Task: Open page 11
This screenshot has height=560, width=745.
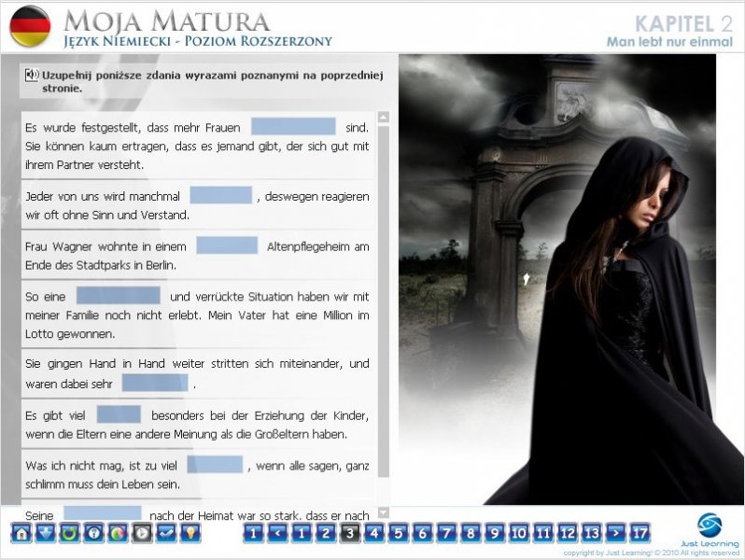Action: [543, 533]
